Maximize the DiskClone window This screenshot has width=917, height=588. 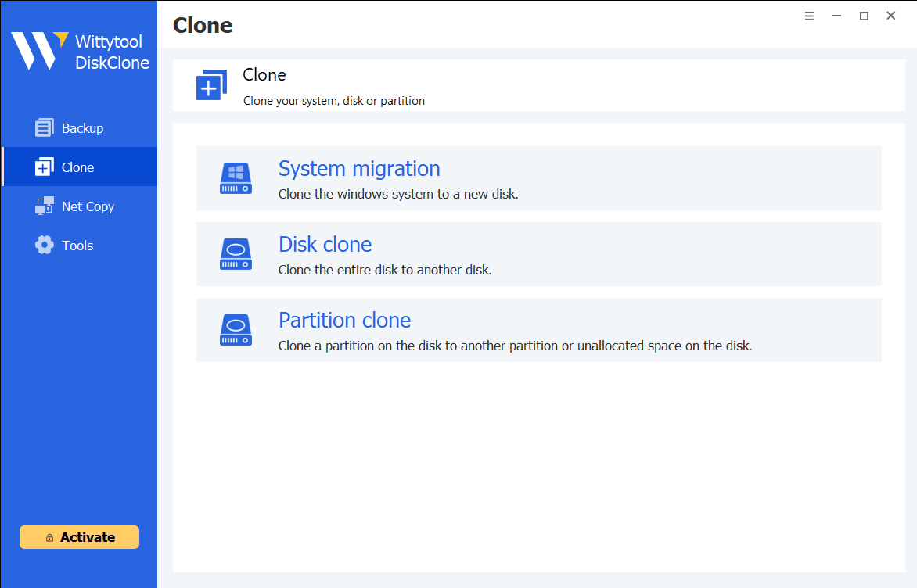click(x=864, y=16)
